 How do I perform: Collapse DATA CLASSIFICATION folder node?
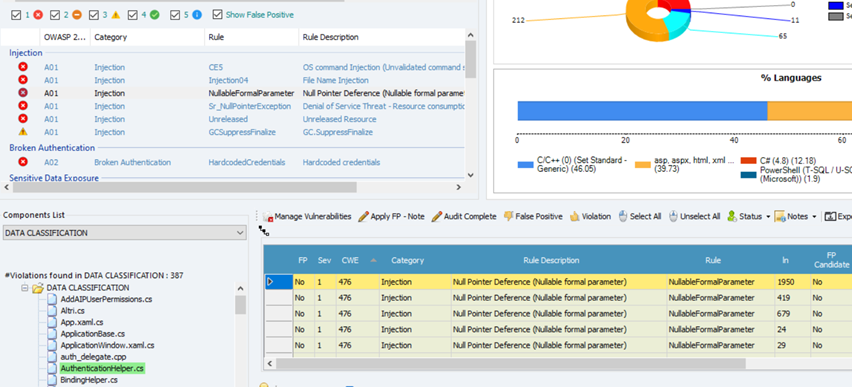click(24, 288)
